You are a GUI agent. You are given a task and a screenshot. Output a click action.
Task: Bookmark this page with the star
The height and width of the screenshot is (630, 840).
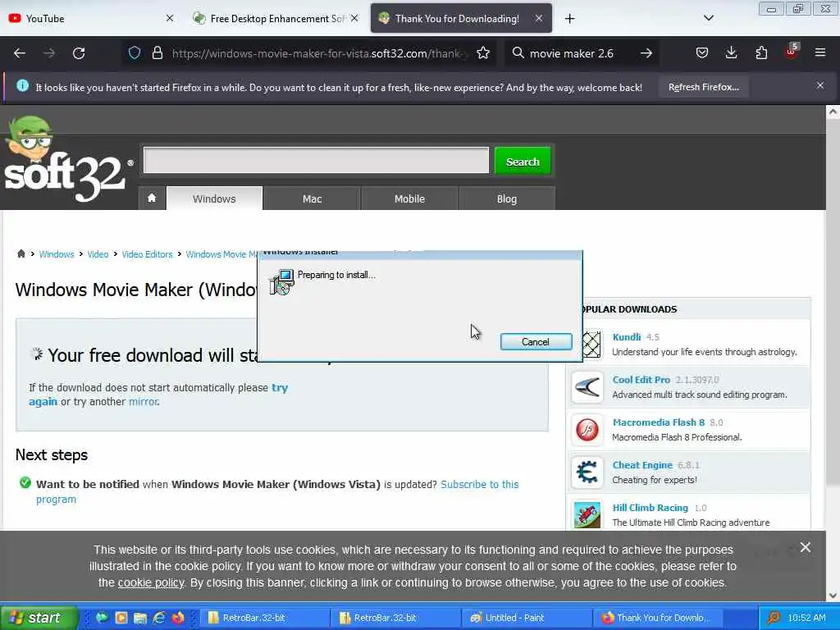[x=483, y=52]
